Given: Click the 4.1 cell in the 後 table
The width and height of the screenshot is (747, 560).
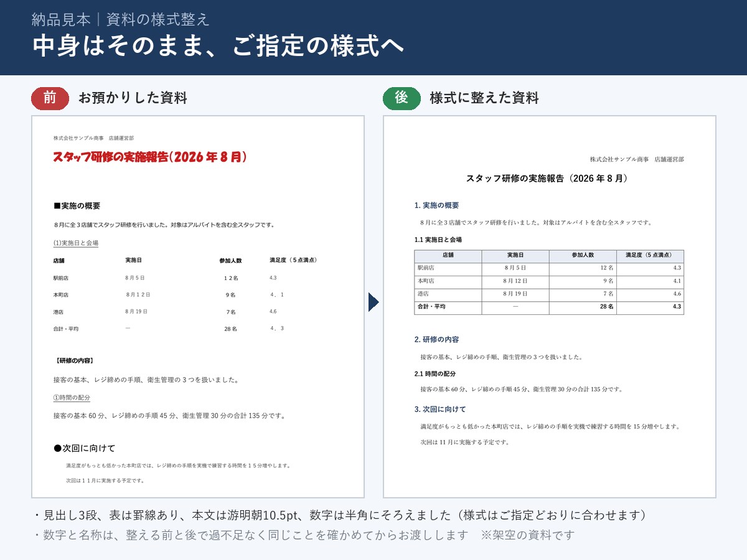Looking at the screenshot, I should (650, 281).
